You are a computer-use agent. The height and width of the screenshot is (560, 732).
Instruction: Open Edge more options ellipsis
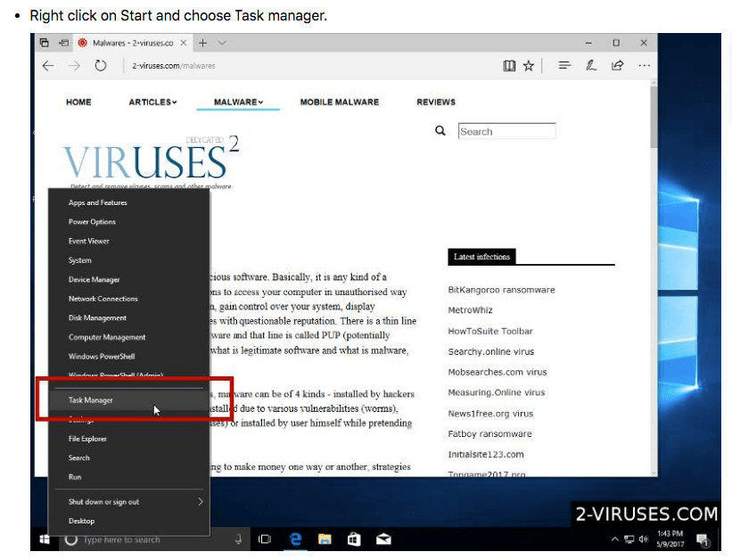645,65
